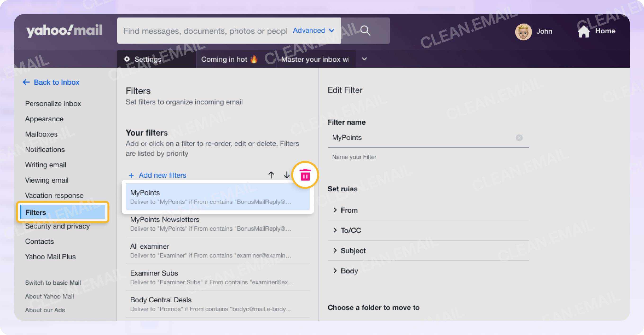This screenshot has height=335, width=644.
Task: Switch to the Coming in hot tab
Action: tap(229, 59)
